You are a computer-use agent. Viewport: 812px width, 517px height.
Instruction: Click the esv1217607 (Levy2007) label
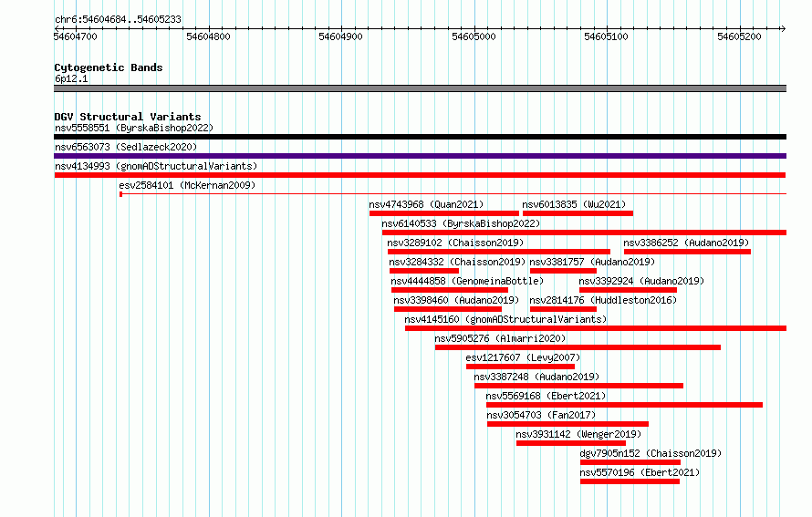click(x=523, y=357)
